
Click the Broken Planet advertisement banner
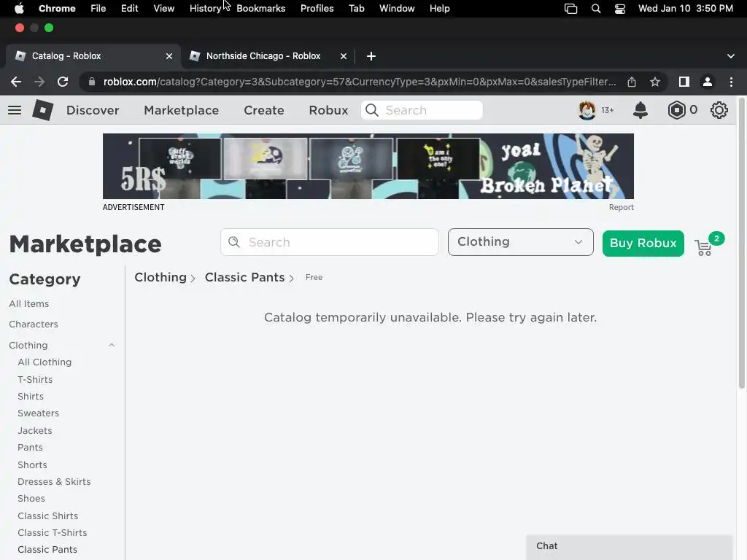(x=368, y=166)
